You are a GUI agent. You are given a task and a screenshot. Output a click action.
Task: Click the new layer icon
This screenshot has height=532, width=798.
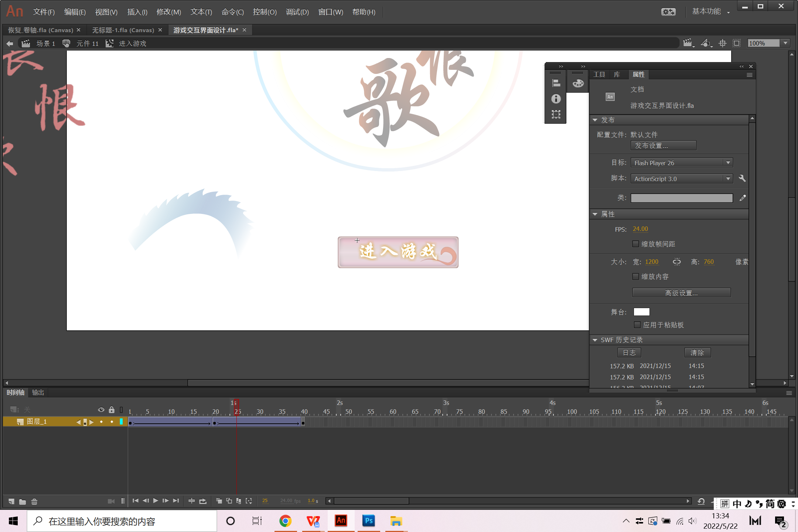(x=11, y=501)
